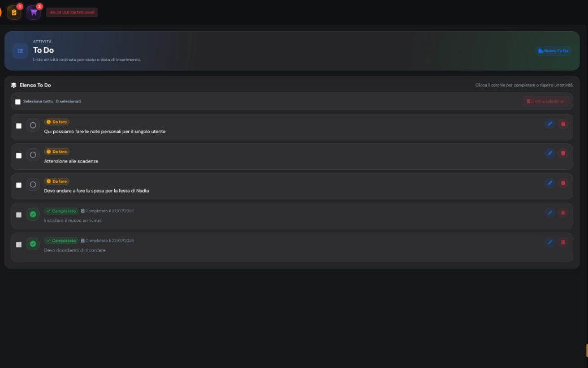Edit the 'Devo ricordarmi di ricordare' task
This screenshot has width=588, height=368.
tap(550, 242)
